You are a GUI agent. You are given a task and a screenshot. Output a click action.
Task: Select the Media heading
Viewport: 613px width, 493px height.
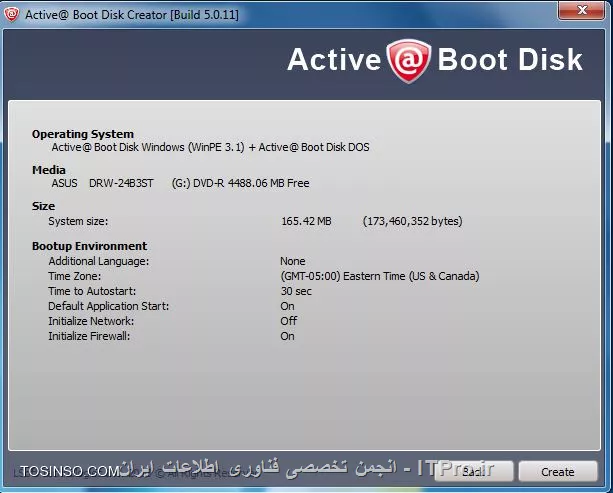point(49,170)
